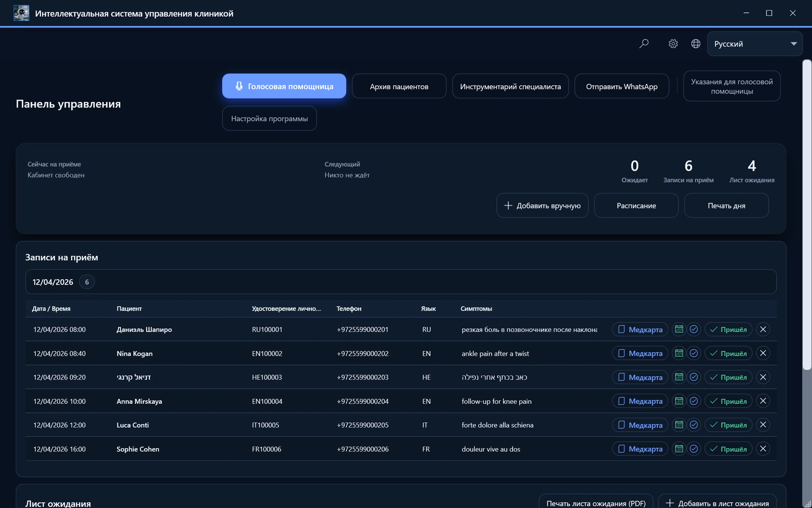This screenshot has height=508, width=812.
Task: Click Отправить WhatsApp button
Action: tap(621, 86)
